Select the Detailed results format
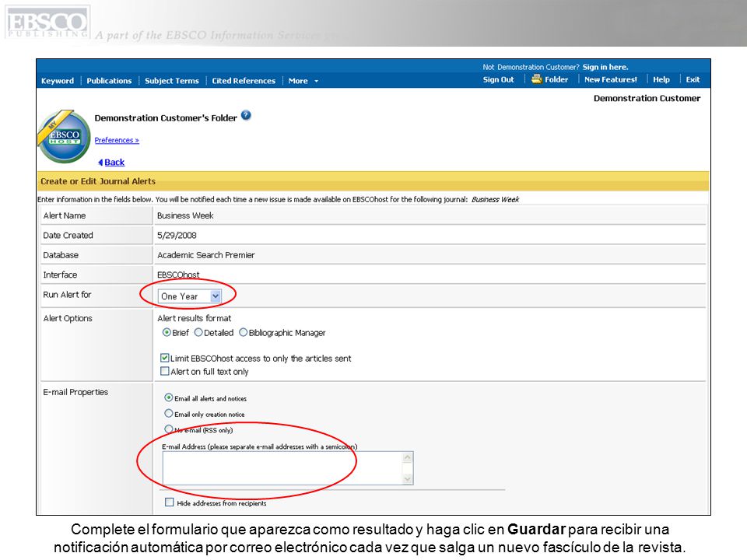Screen dimensions: 747x560 coord(198,332)
